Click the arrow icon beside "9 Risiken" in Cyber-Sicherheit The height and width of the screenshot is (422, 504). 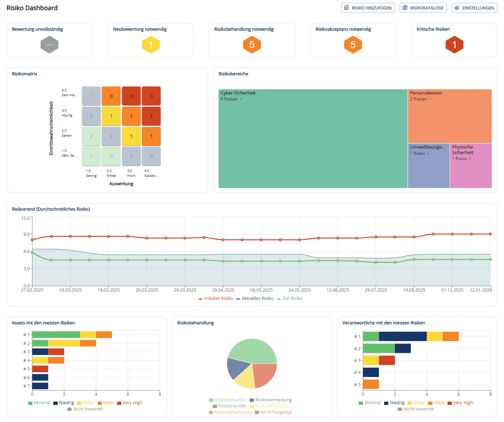(240, 99)
